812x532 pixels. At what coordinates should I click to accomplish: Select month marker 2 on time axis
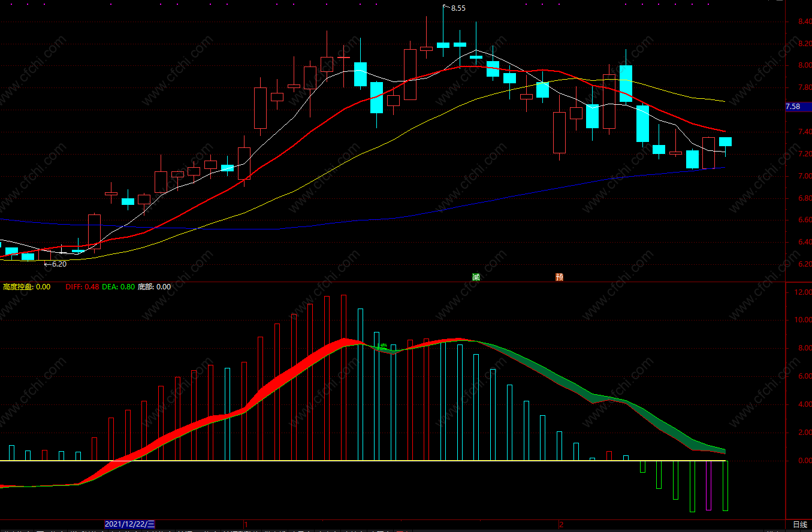561,524
